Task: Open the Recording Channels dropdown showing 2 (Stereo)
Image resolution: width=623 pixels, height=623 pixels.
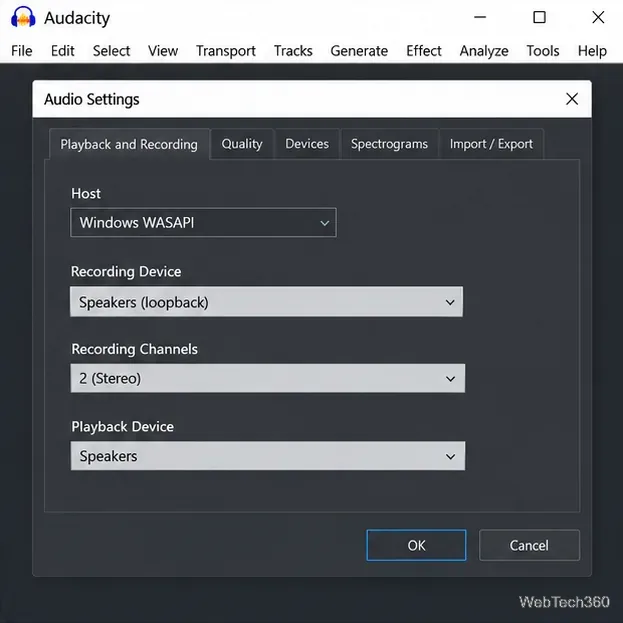Action: coord(268,378)
